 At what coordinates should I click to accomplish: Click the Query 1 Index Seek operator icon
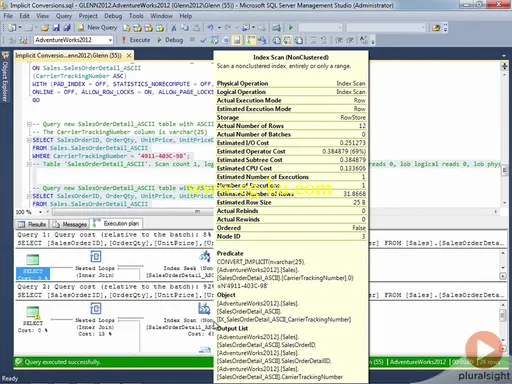[x=204, y=256]
